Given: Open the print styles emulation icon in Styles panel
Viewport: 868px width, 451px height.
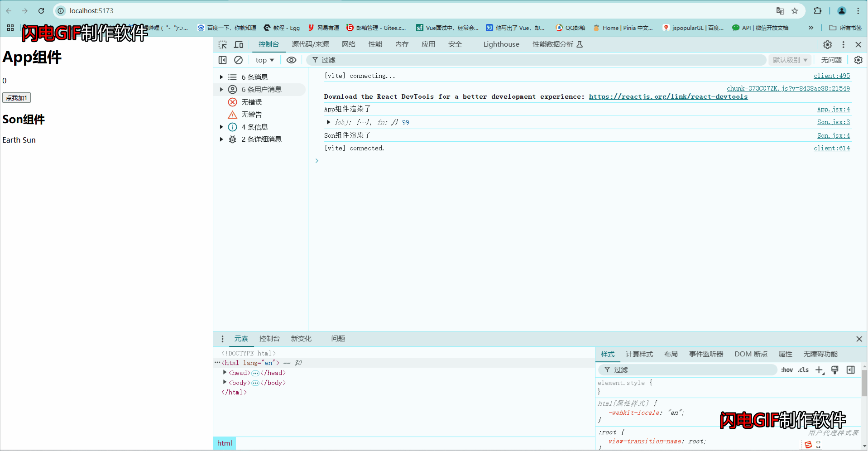Looking at the screenshot, I should pyautogui.click(x=834, y=369).
